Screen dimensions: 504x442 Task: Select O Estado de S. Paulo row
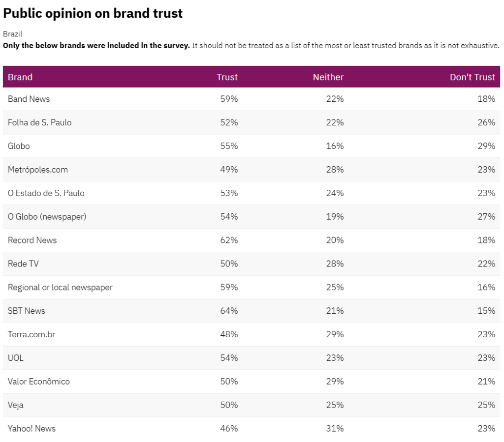click(x=46, y=193)
